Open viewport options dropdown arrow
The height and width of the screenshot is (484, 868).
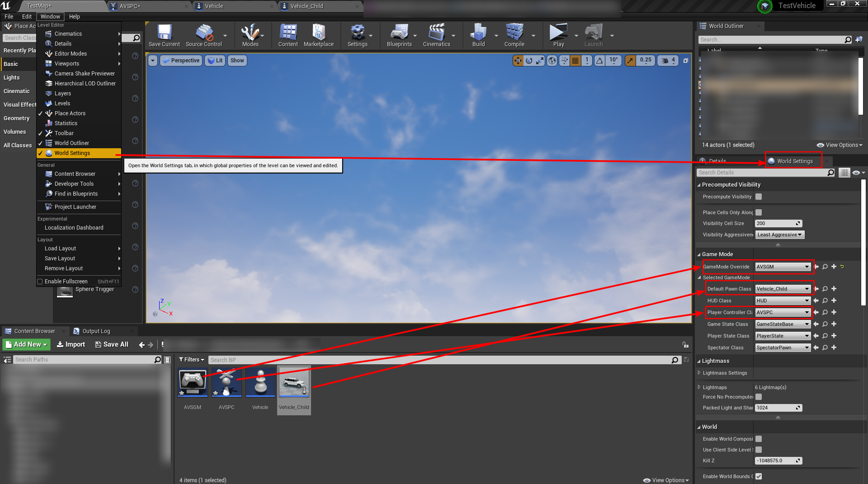click(x=153, y=61)
